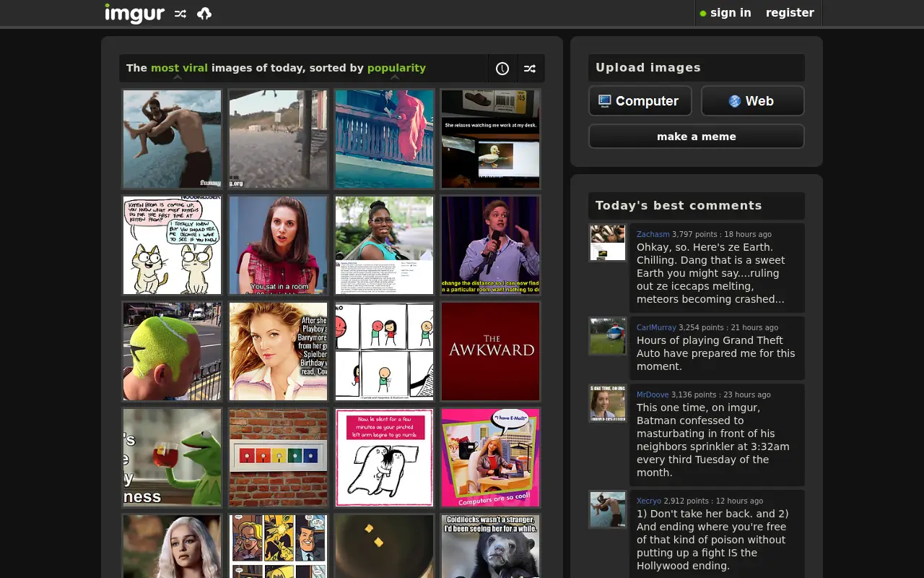Open the Goldilocks confession bear image
Screen dimensions: 924x578
tap(491, 546)
